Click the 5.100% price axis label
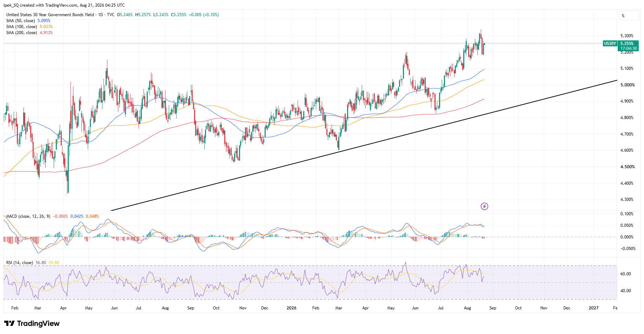 [627, 68]
